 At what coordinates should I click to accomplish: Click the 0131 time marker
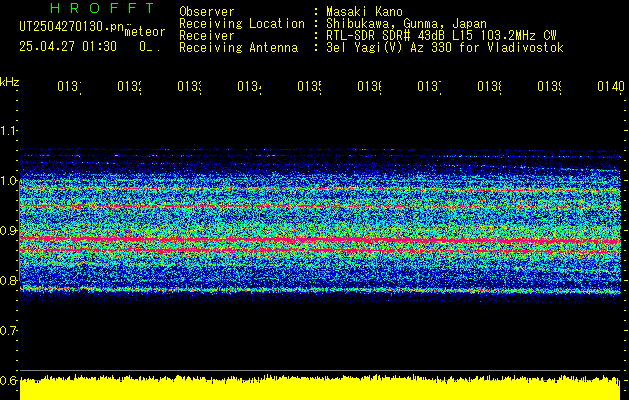(x=69, y=86)
